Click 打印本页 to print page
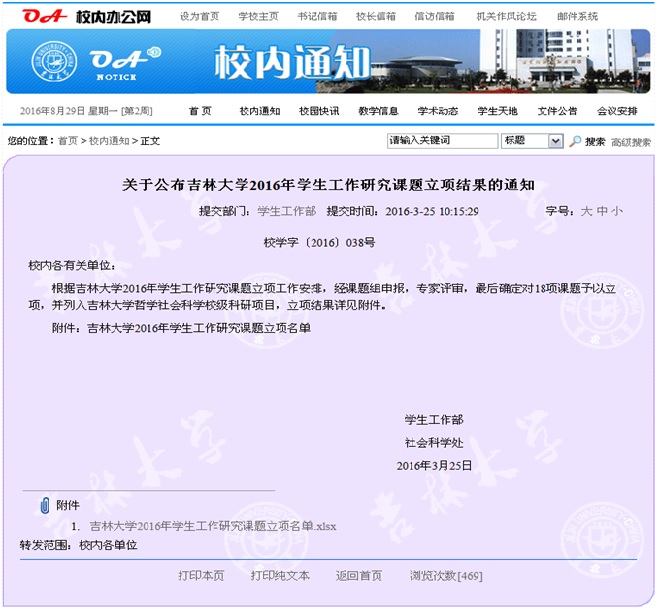 [201, 576]
